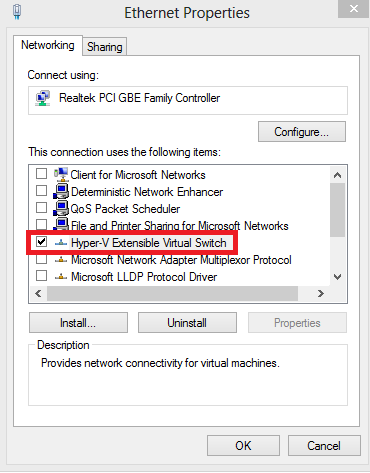Switch to the Sharing tab

[105, 47]
